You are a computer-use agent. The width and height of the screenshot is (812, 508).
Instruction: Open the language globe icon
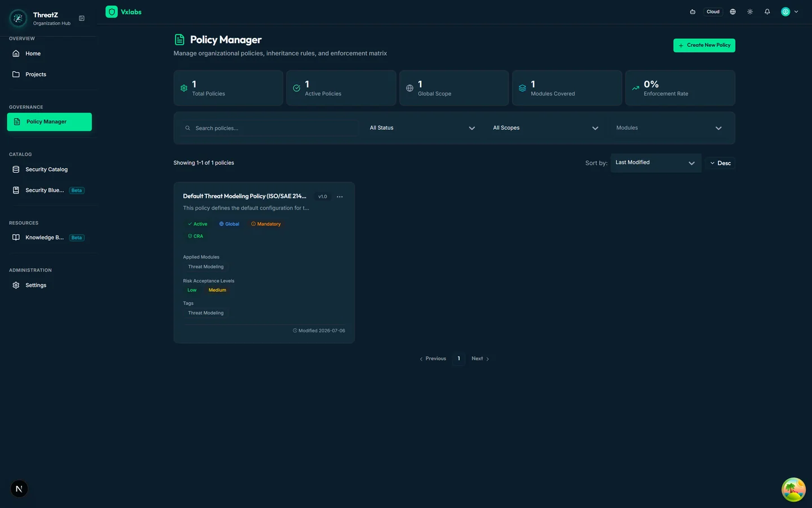click(732, 11)
